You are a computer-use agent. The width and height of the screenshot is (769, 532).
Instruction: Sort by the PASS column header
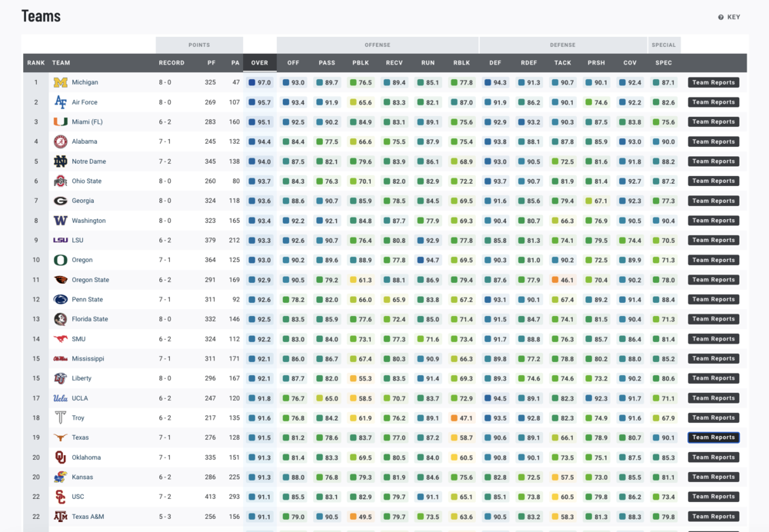[327, 63]
